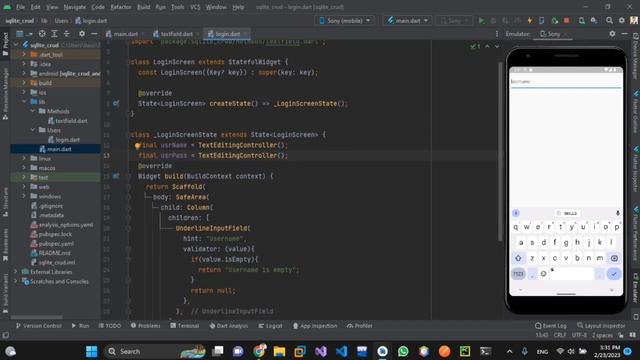Open the File menu
This screenshot has height=360, width=640.
pos(20,7)
